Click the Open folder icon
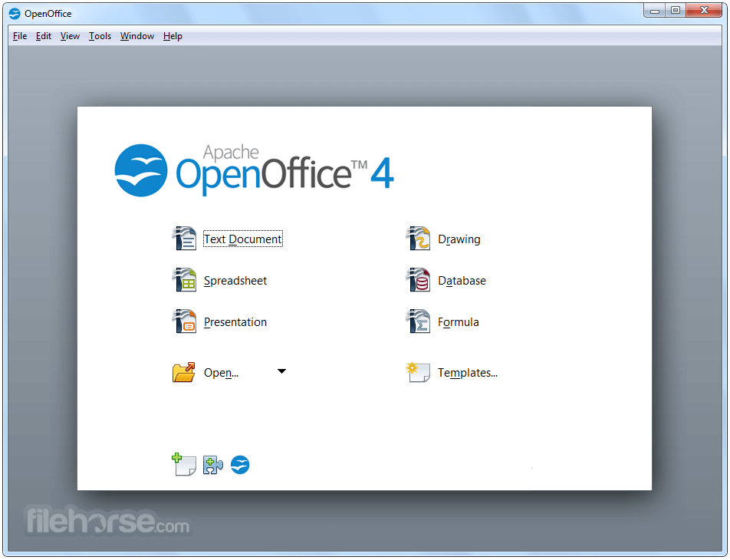730x560 pixels. 184,372
